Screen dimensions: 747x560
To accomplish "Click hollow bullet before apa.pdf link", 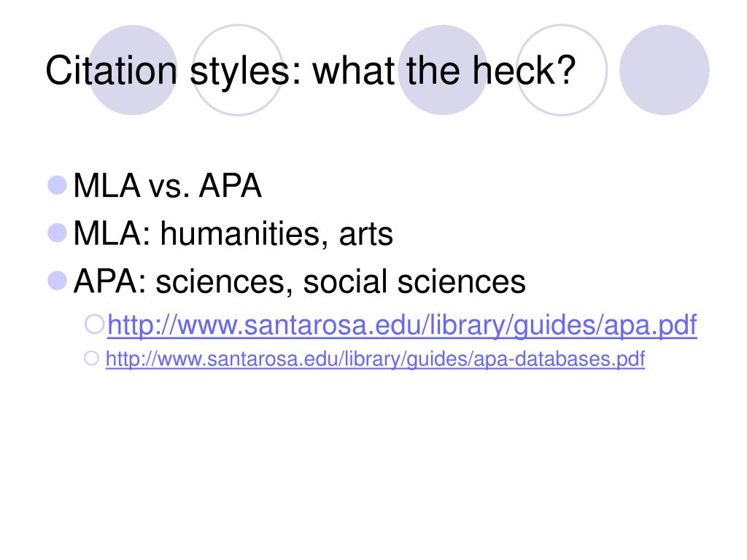I will pos(94,324).
